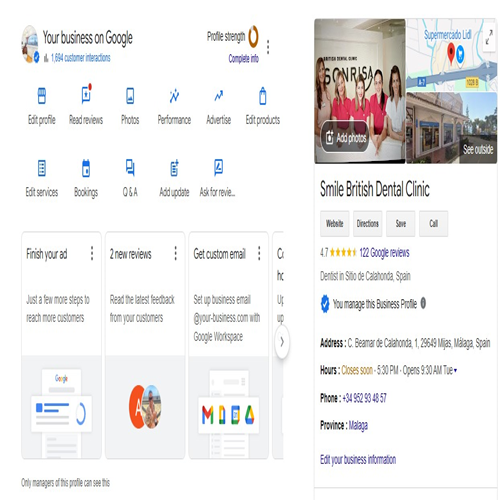Open the Q & A icon
The width and height of the screenshot is (500, 500).
tap(130, 168)
